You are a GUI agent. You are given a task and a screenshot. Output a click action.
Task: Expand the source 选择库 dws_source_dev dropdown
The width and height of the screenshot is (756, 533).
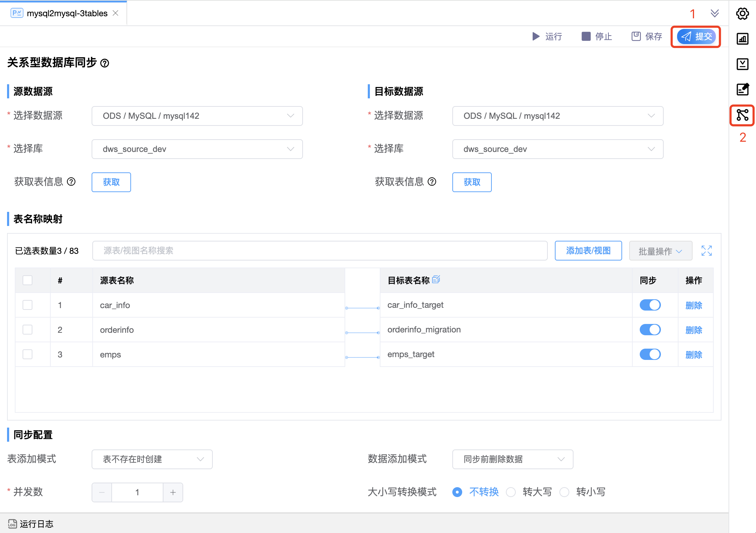(197, 149)
